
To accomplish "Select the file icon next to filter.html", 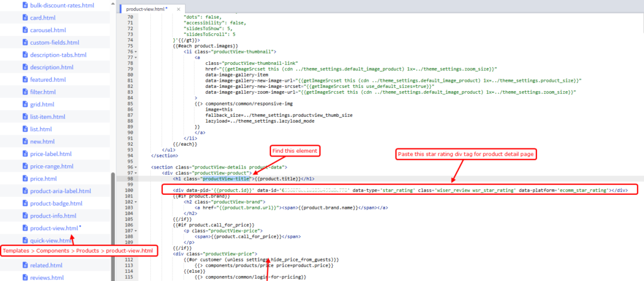I will coord(25,92).
